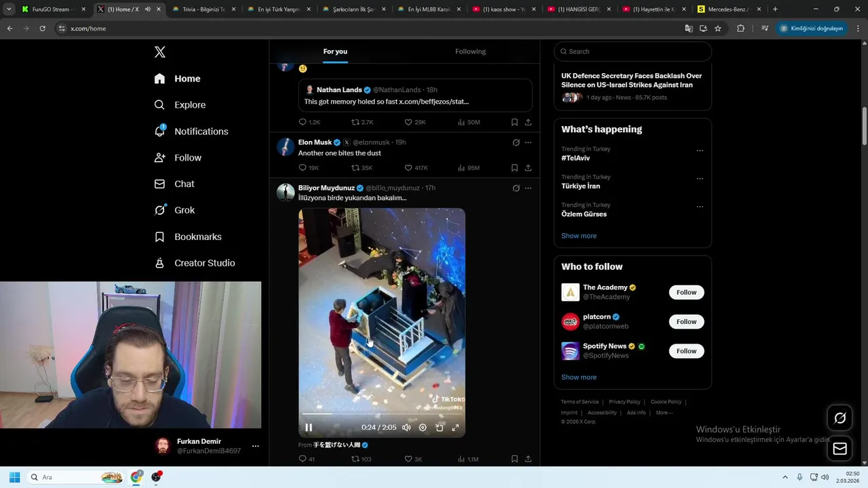The height and width of the screenshot is (488, 868).
Task: Open Notifications in sidebar
Action: [191, 131]
